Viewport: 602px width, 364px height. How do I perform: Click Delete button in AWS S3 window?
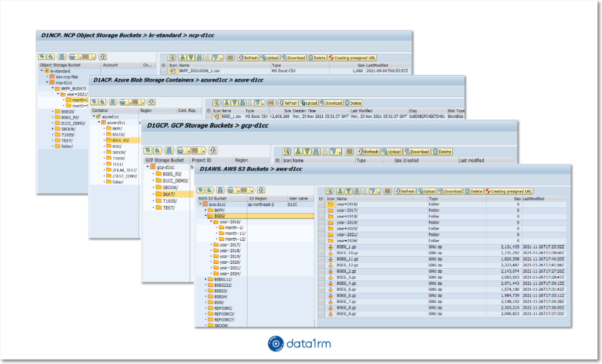pyautogui.click(x=474, y=191)
